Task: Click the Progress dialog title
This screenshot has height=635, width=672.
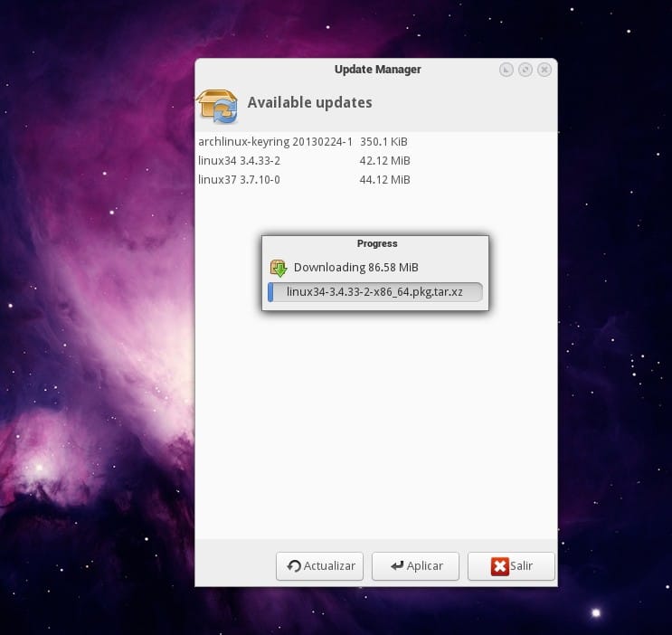Action: 377,243
